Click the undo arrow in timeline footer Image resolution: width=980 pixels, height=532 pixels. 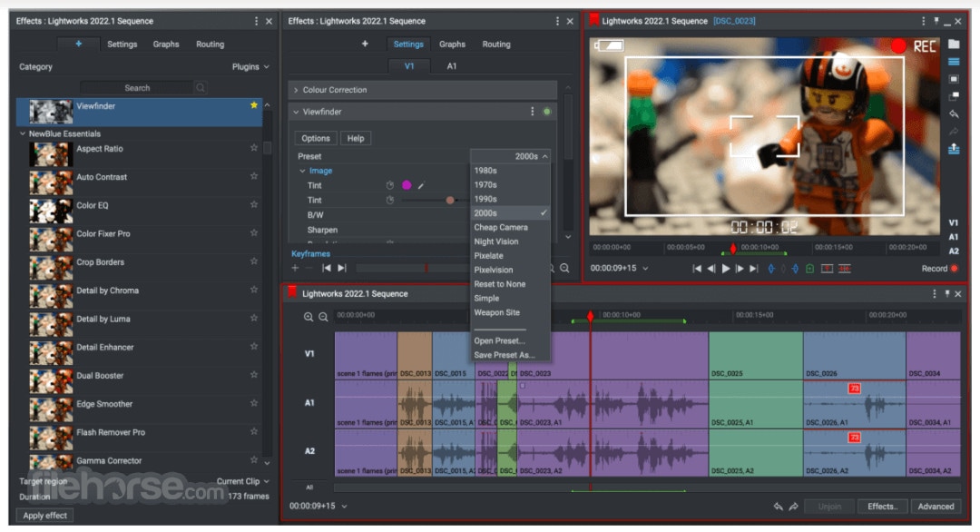tap(779, 507)
